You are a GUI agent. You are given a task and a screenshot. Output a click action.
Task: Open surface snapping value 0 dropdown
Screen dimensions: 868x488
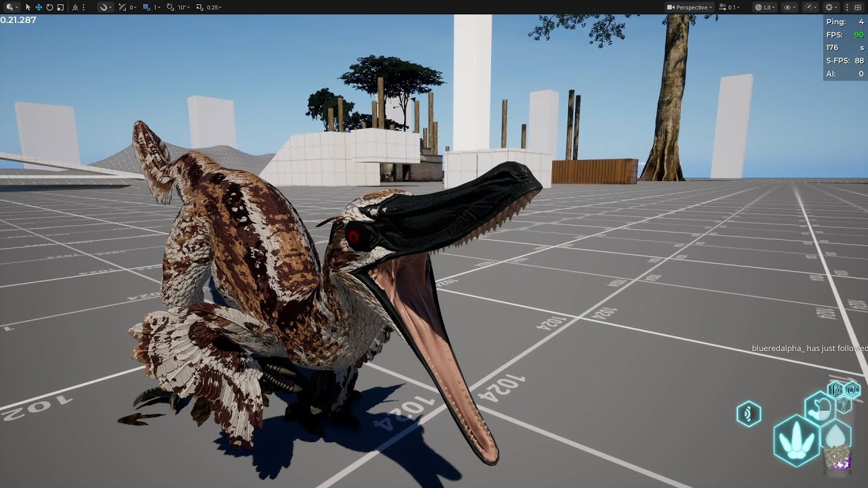[x=133, y=7]
